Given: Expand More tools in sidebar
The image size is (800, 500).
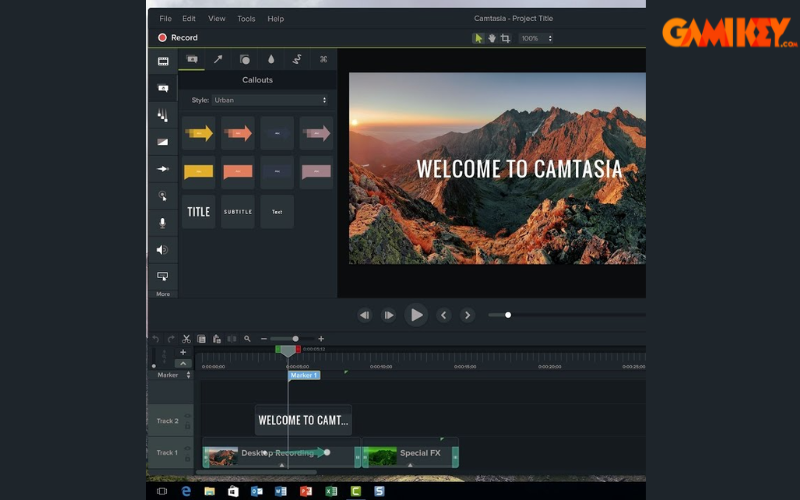Looking at the screenshot, I should 163,294.
